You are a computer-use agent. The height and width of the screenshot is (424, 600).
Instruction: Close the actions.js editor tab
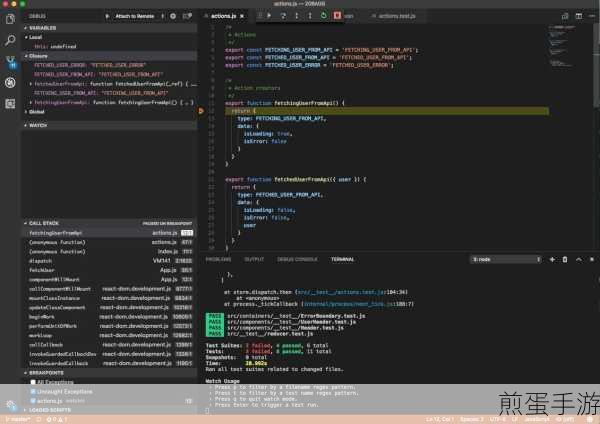242,16
